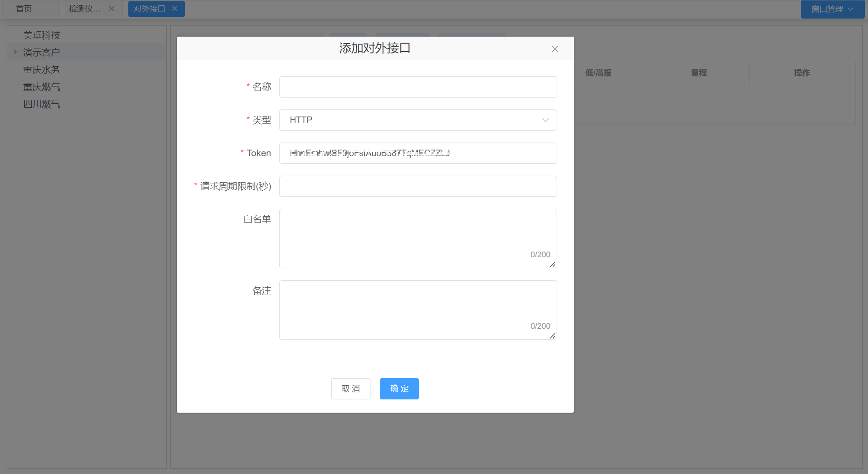The width and height of the screenshot is (868, 474).
Task: Switch to the 首页 tab
Action: pyautogui.click(x=24, y=9)
